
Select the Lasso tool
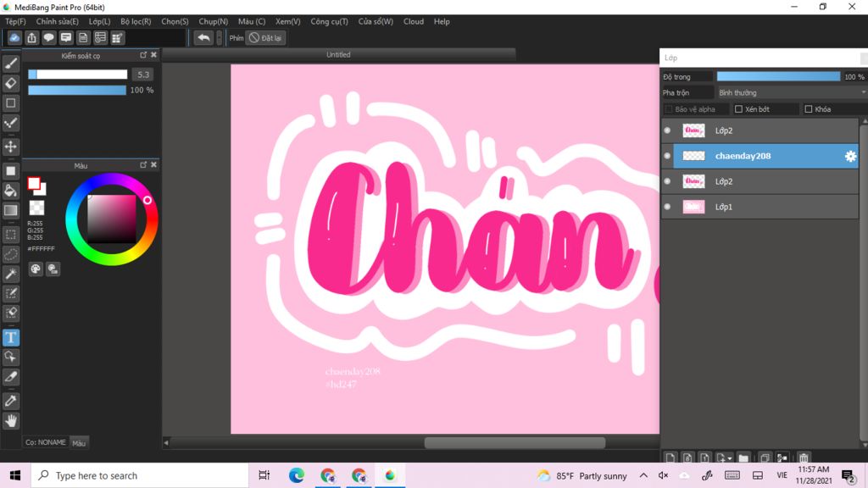(10, 254)
